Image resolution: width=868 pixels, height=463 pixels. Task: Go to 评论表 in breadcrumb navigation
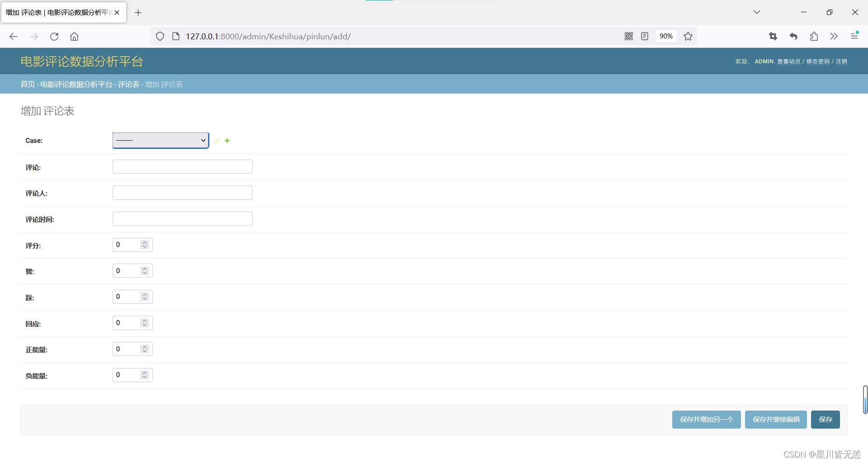click(x=128, y=85)
